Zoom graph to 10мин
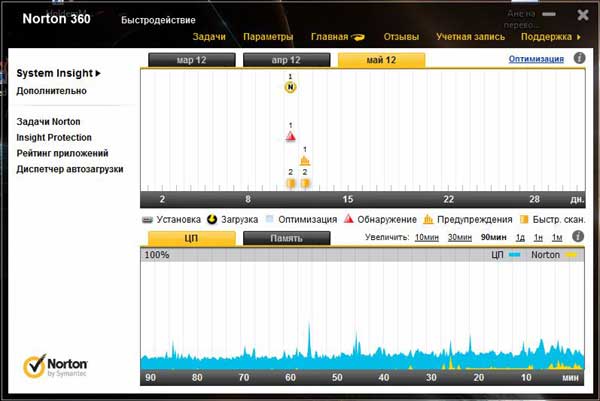This screenshot has width=600, height=401. pyautogui.click(x=427, y=237)
